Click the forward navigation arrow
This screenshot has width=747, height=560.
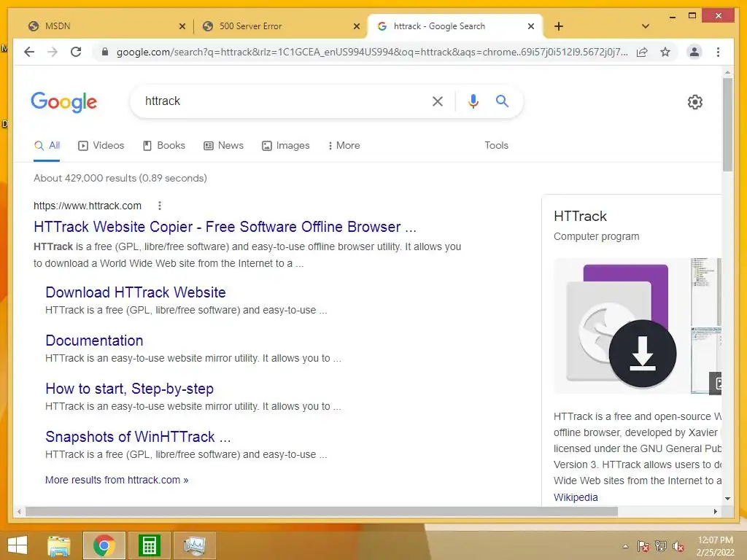coord(53,52)
